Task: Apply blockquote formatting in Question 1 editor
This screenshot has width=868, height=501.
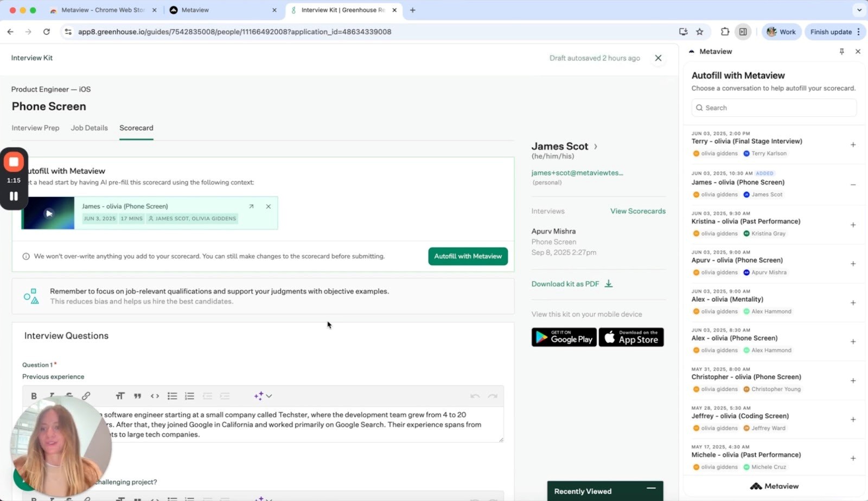Action: [x=138, y=396]
